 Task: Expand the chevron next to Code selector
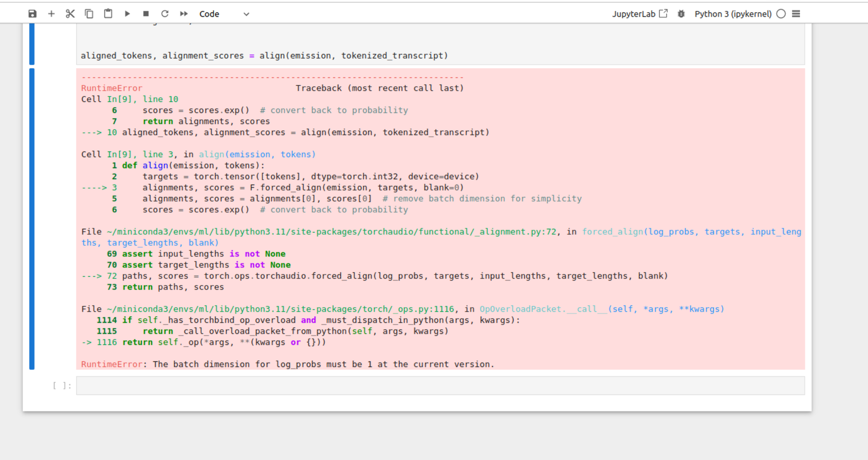[246, 14]
